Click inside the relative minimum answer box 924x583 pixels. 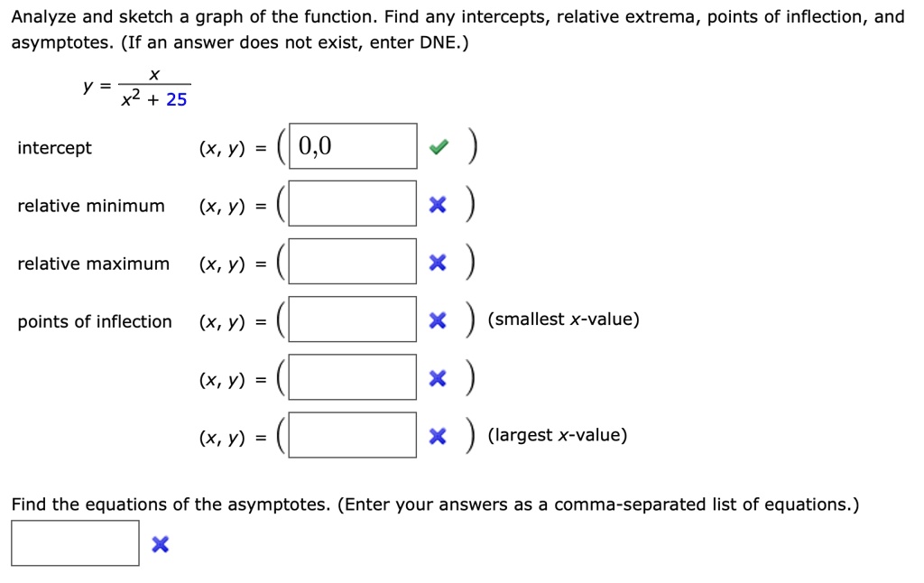[352, 203]
